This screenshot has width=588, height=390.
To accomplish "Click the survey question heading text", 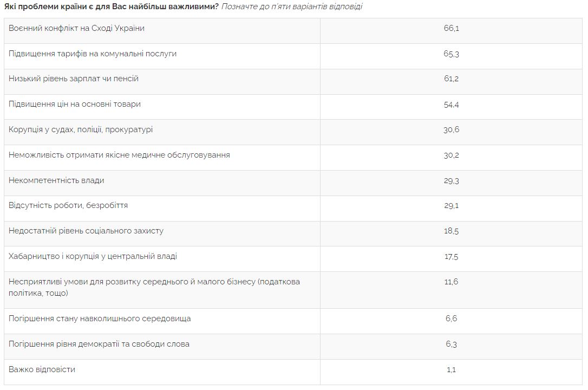I will coord(111,6).
